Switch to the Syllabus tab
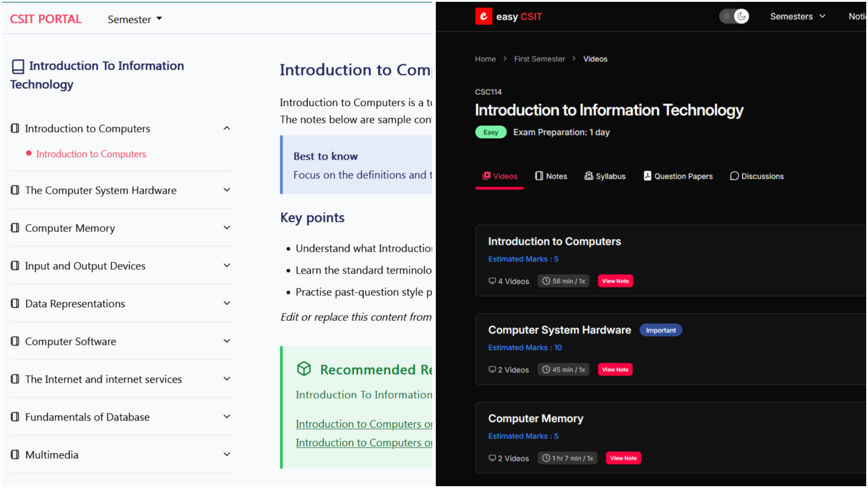Viewport: 868px width, 488px height. [605, 176]
